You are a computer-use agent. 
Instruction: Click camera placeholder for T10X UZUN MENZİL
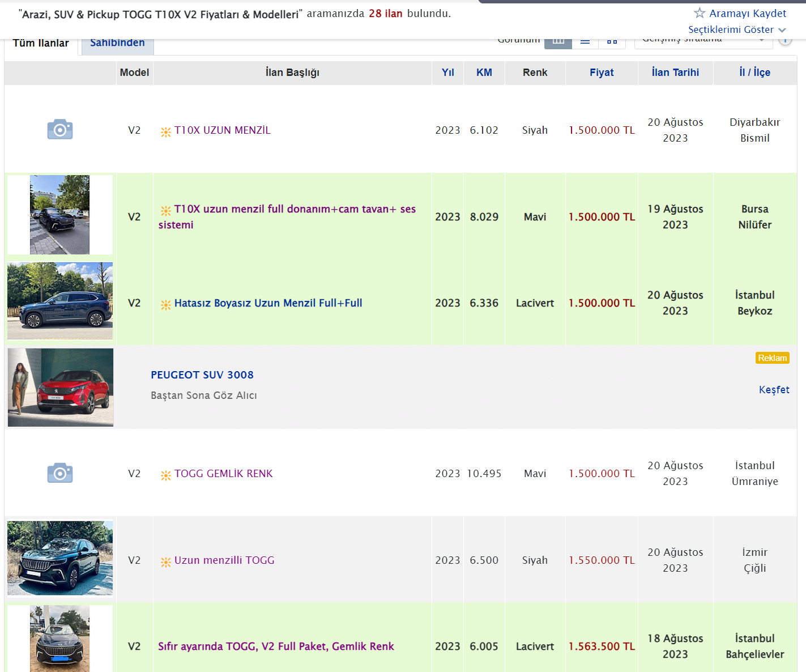(60, 130)
